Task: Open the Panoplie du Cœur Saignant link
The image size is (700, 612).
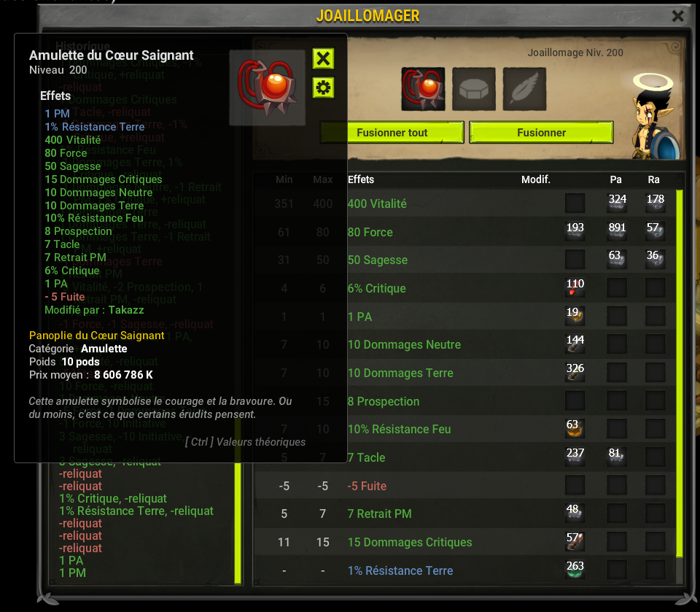Action: tap(96, 336)
